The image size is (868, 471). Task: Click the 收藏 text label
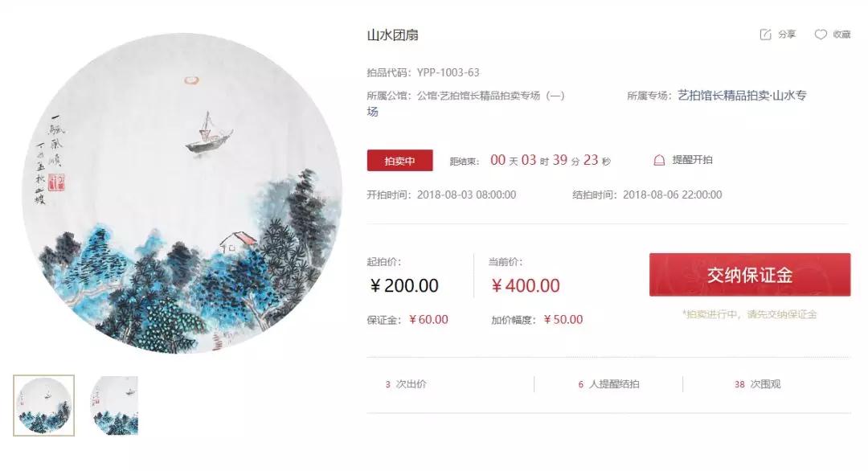[x=841, y=35]
